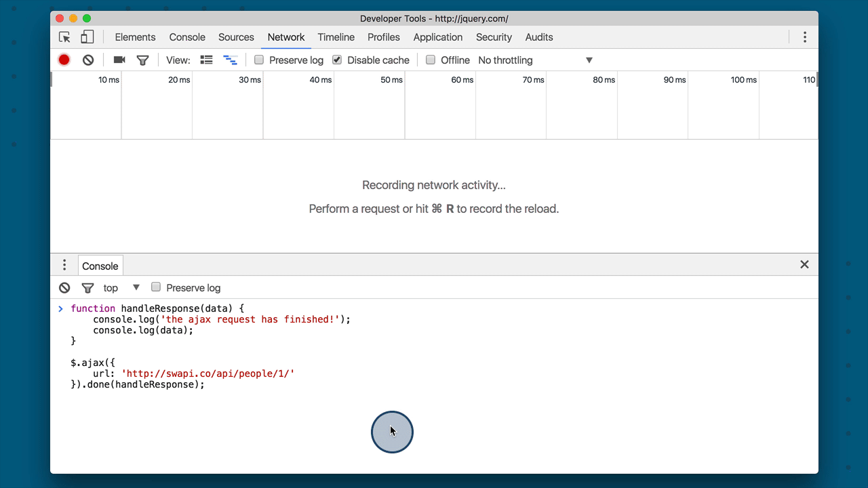The width and height of the screenshot is (868, 488).
Task: Open the DevTools customize menu
Action: (x=804, y=37)
